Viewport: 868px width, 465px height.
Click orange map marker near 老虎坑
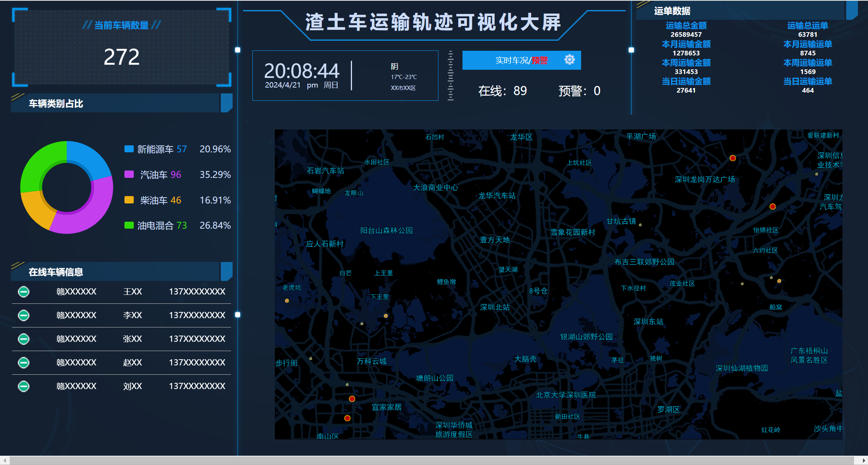[287, 301]
